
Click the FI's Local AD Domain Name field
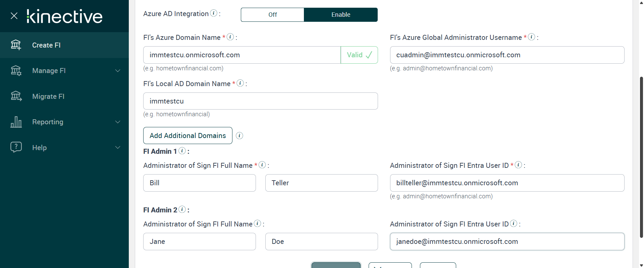coord(260,101)
